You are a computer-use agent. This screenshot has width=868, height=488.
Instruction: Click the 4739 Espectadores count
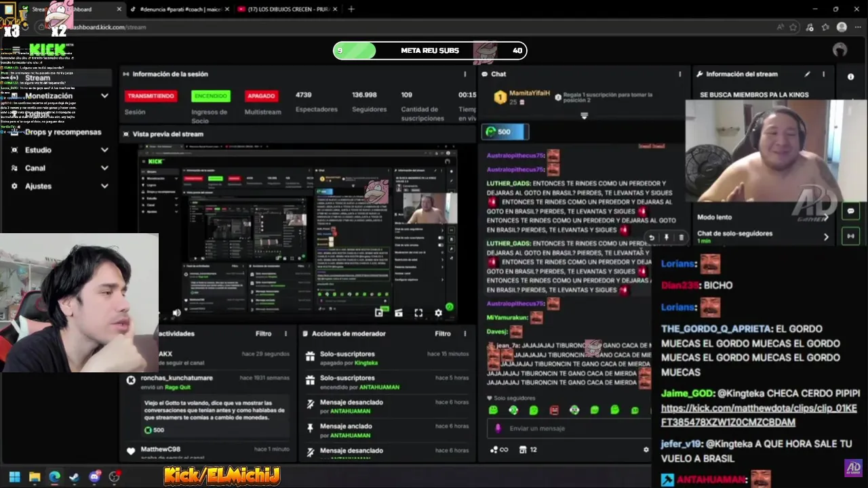click(303, 95)
